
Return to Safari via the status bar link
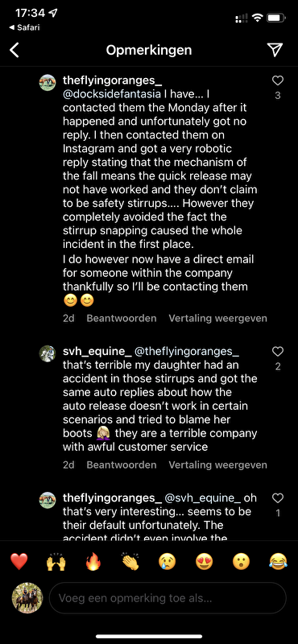pos(25,27)
